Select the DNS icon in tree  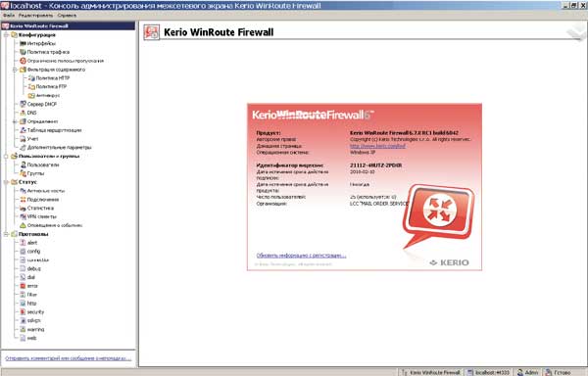[23, 113]
